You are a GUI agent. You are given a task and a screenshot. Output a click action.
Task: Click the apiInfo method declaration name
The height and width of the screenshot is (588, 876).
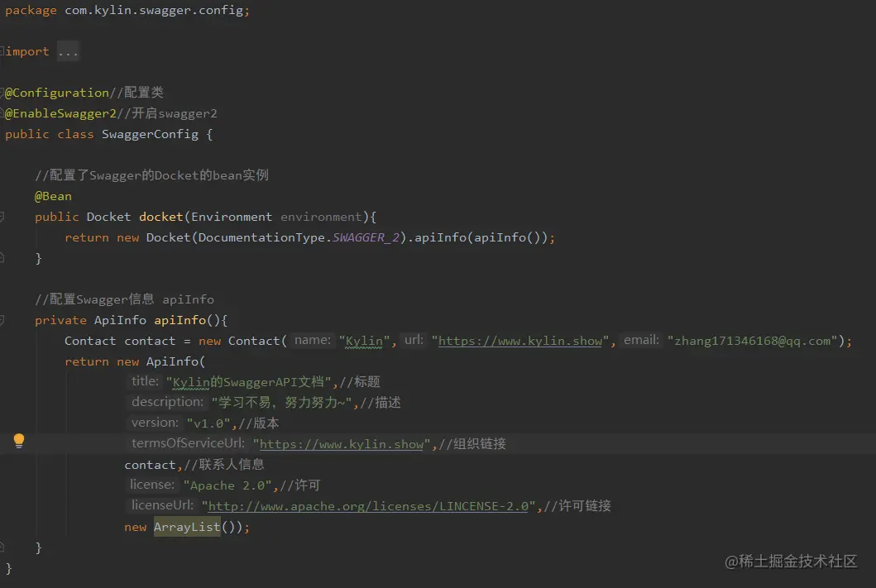pyautogui.click(x=180, y=320)
